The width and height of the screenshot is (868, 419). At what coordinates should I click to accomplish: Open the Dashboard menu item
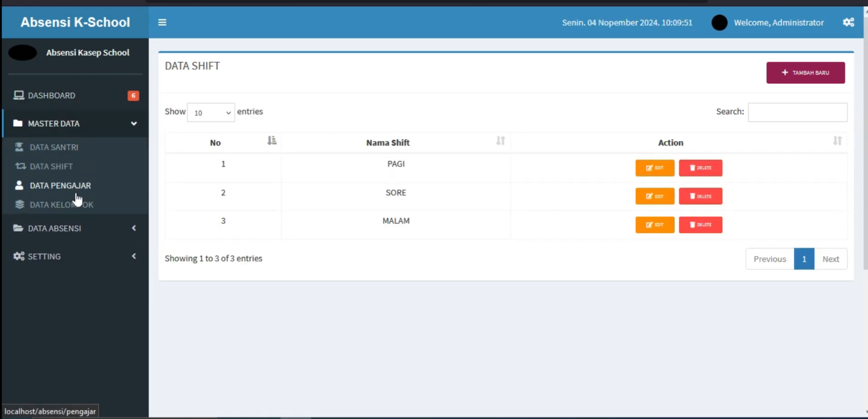coord(76,95)
